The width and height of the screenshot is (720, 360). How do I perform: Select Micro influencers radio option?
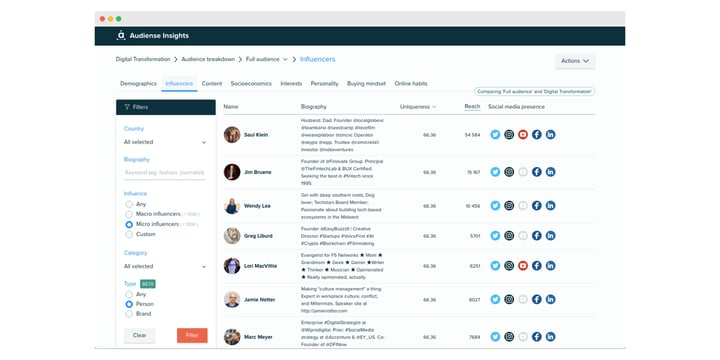pyautogui.click(x=129, y=224)
